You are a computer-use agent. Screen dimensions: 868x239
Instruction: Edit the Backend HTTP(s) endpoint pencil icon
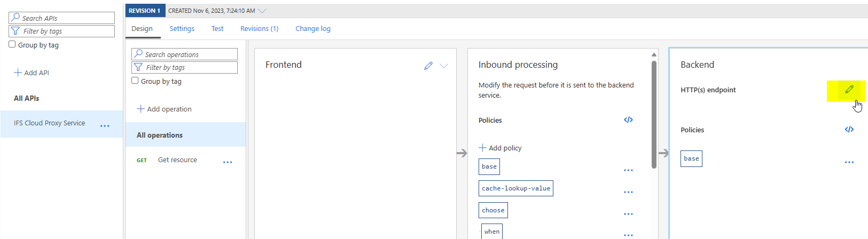point(849,90)
